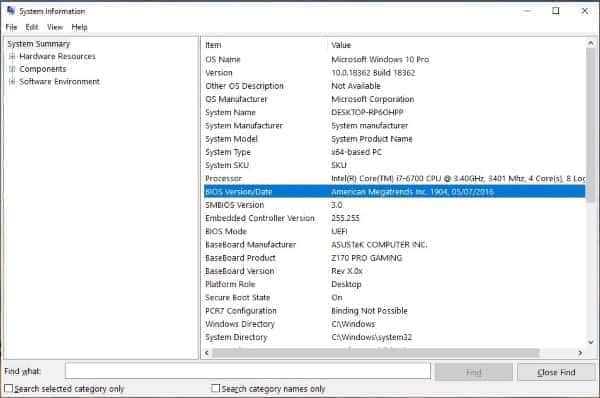Minimize the System Information window

[x=527, y=11]
